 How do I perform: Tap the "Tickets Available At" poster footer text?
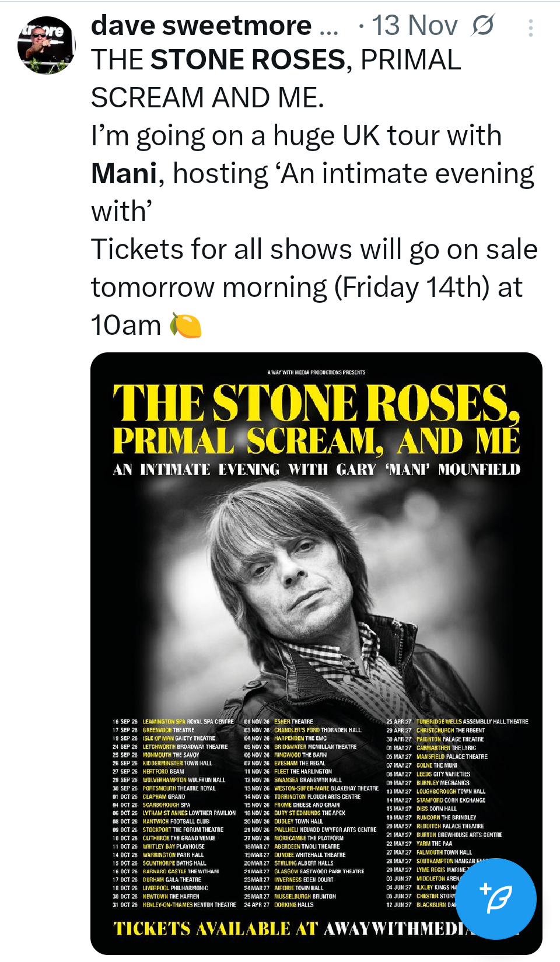(216, 929)
